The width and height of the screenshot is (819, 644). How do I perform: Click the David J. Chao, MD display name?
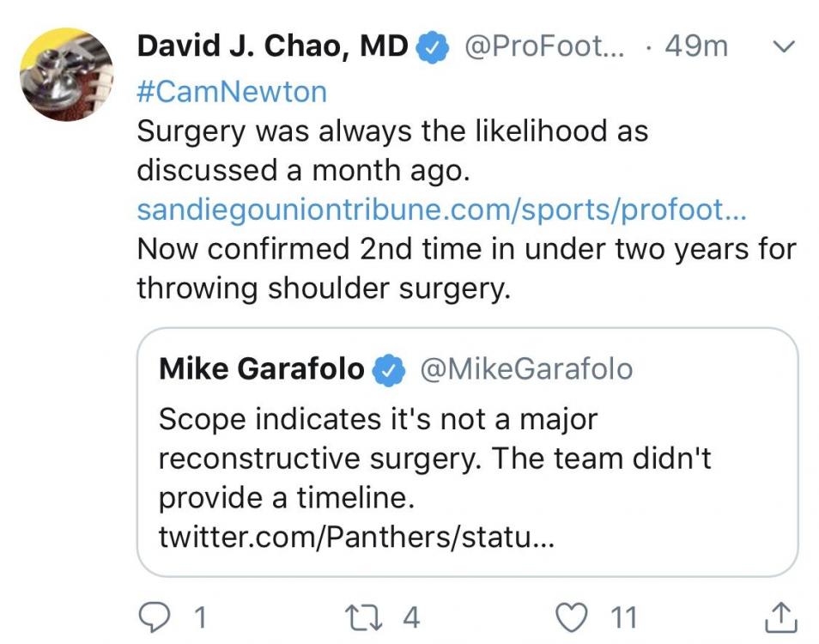272,47
